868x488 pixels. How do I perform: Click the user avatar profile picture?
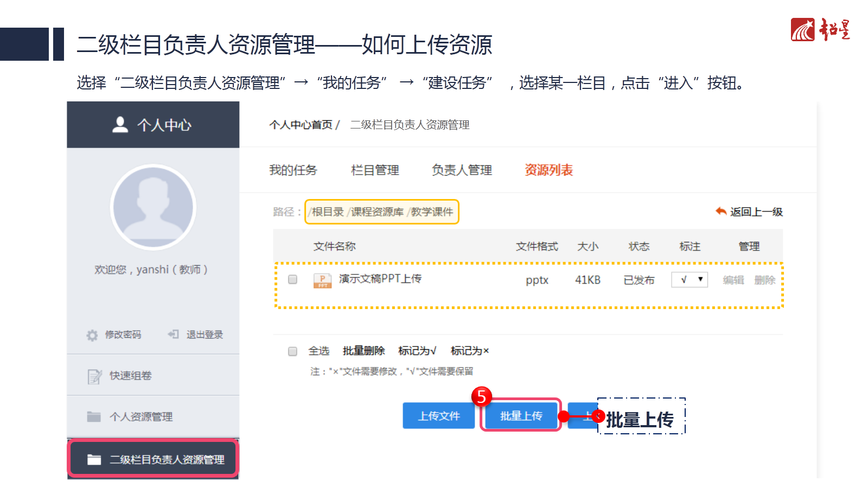point(153,207)
